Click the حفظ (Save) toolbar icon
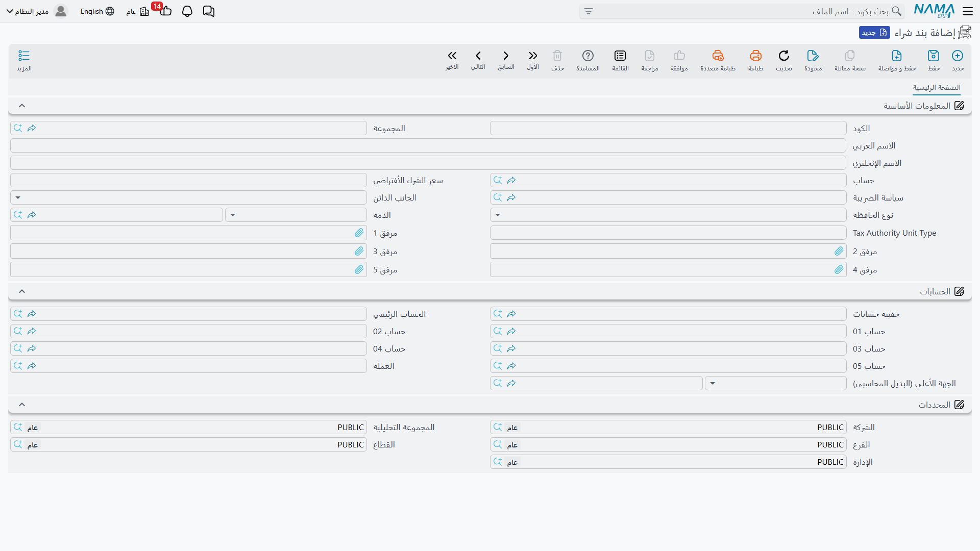The width and height of the screenshot is (980, 551). tap(934, 56)
